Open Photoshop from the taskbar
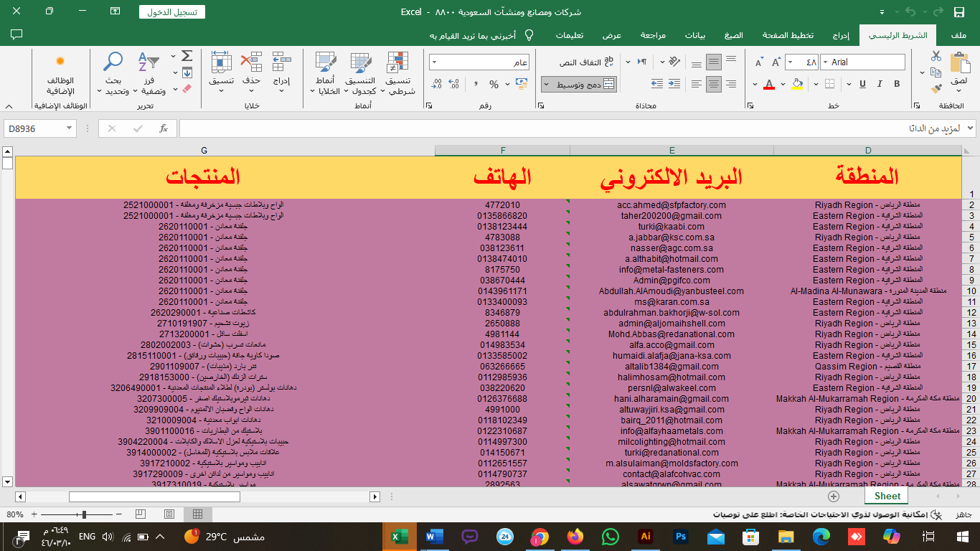Screen dimensions: 980x551 [x=680, y=536]
